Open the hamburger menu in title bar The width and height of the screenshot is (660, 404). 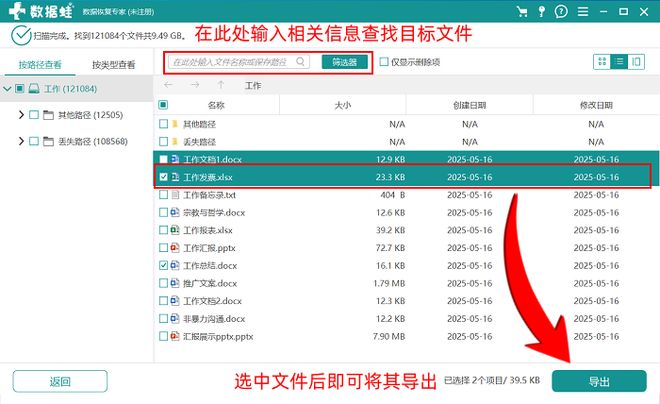(x=583, y=11)
